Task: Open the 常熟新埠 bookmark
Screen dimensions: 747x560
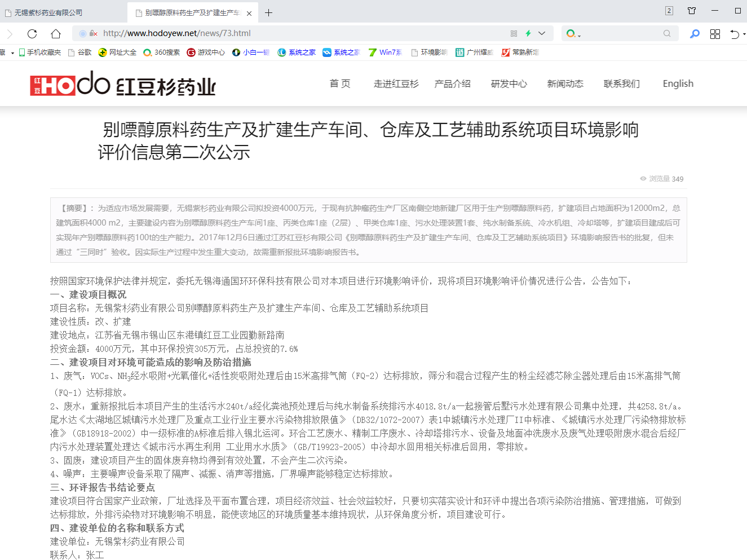Action: tap(520, 52)
